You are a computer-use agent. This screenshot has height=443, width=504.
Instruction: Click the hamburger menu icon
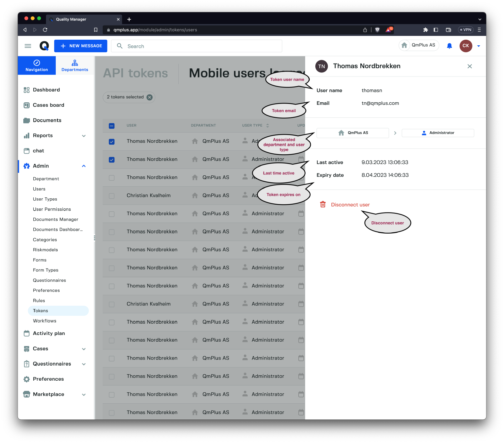tap(28, 46)
